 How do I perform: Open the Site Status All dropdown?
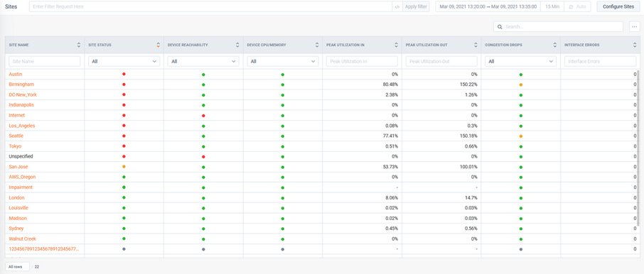pos(124,61)
